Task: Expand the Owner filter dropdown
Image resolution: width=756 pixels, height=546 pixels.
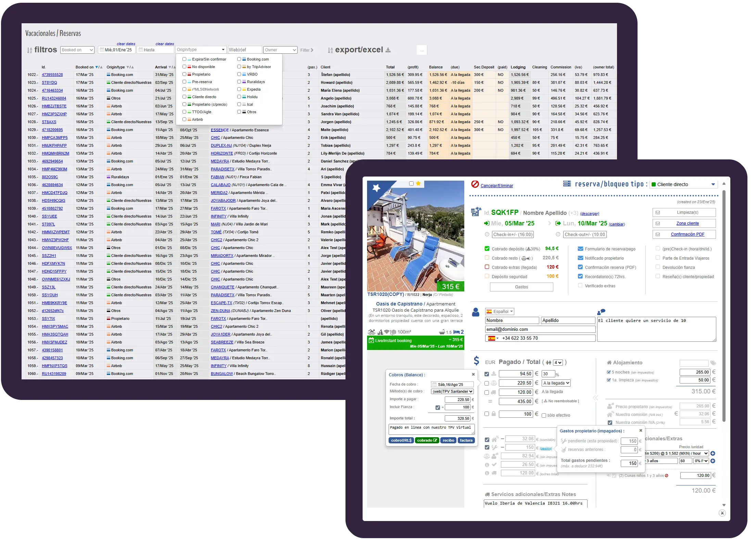Action: pos(280,50)
